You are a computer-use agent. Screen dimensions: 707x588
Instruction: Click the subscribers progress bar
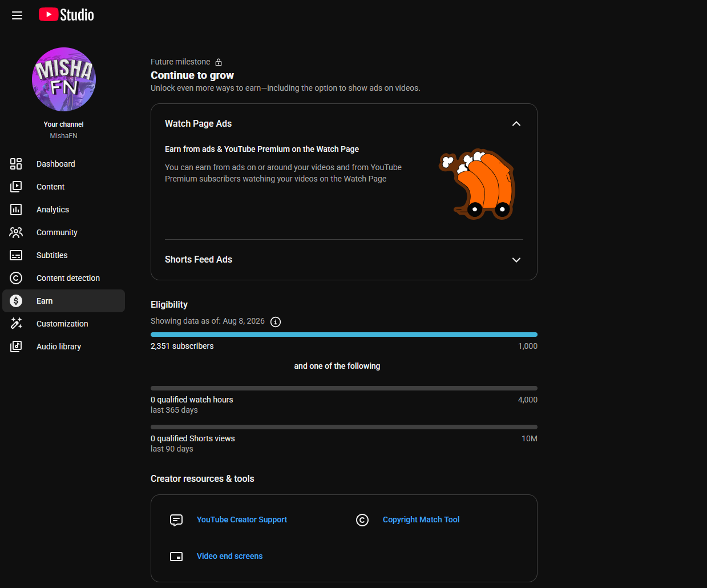[344, 335]
